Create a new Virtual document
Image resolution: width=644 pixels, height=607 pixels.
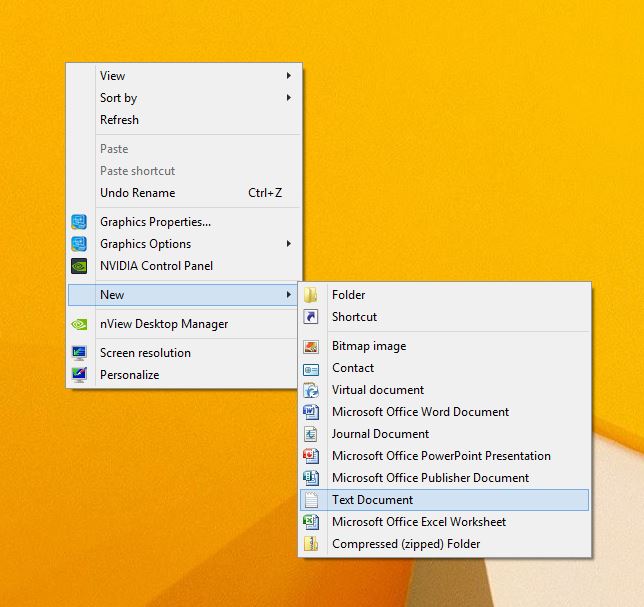pos(444,390)
